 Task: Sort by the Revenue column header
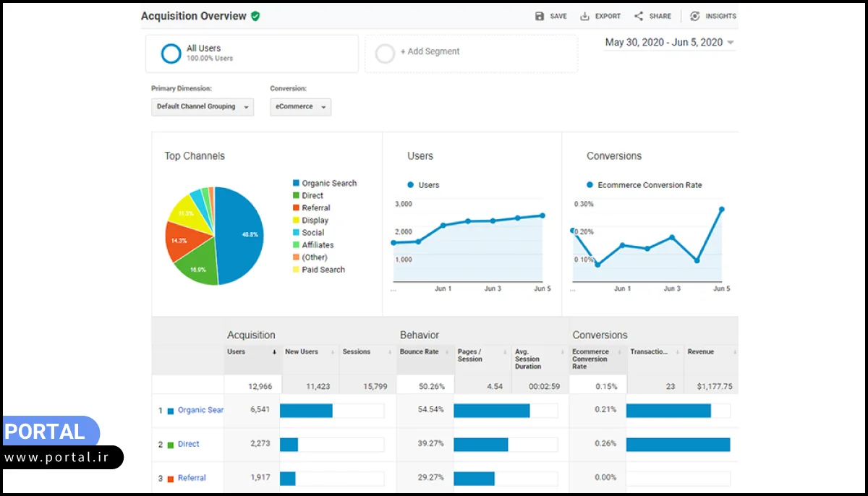click(x=700, y=352)
